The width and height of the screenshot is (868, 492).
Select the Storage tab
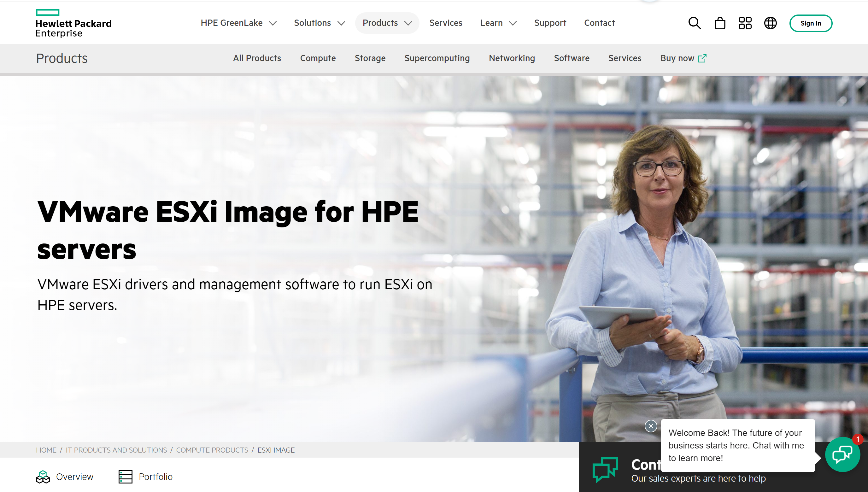pyautogui.click(x=370, y=58)
